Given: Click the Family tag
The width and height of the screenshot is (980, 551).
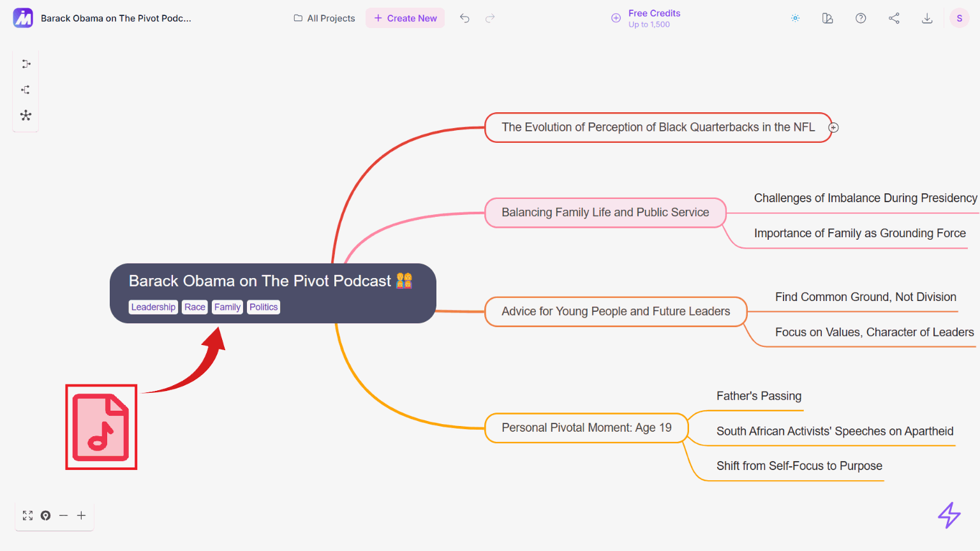Looking at the screenshot, I should [227, 307].
